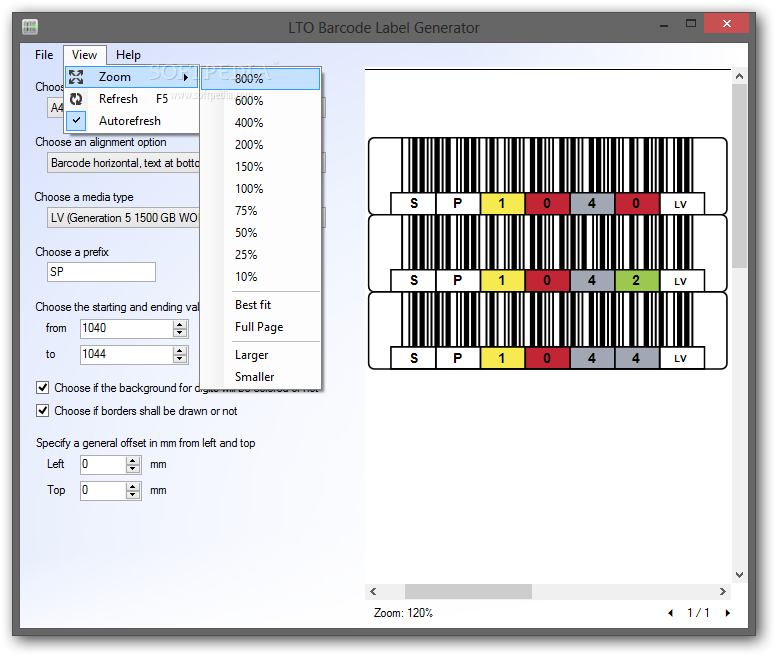Select 400% zoom level
Screen dimensions: 776x656
[x=260, y=123]
